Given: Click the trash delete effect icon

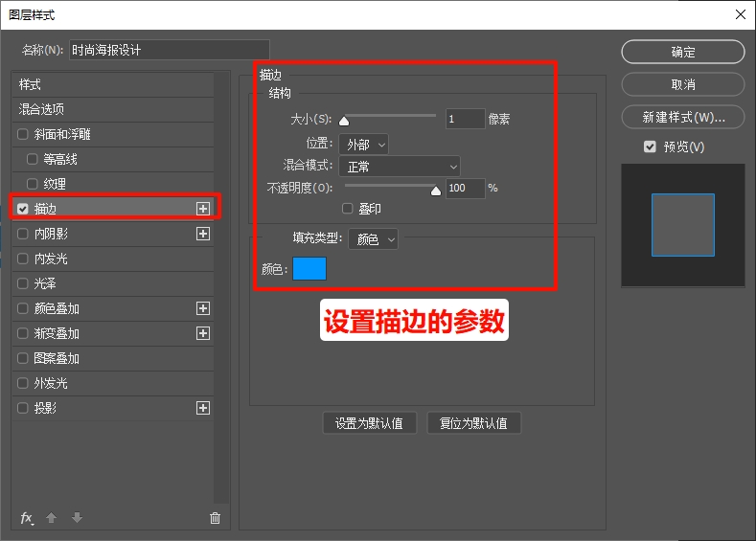Looking at the screenshot, I should coord(215,518).
